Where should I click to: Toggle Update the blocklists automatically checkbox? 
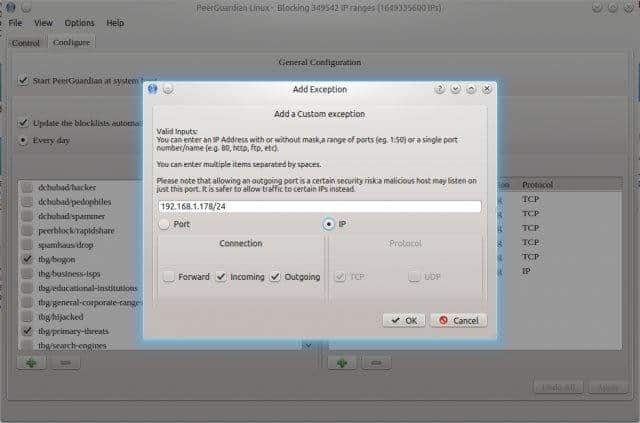(23, 122)
